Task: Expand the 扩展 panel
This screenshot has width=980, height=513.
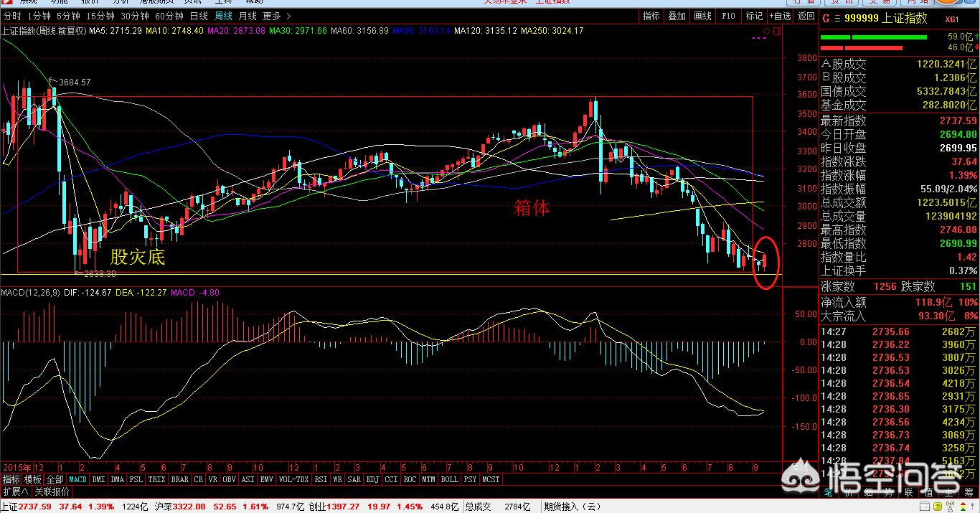Action: click(x=15, y=491)
